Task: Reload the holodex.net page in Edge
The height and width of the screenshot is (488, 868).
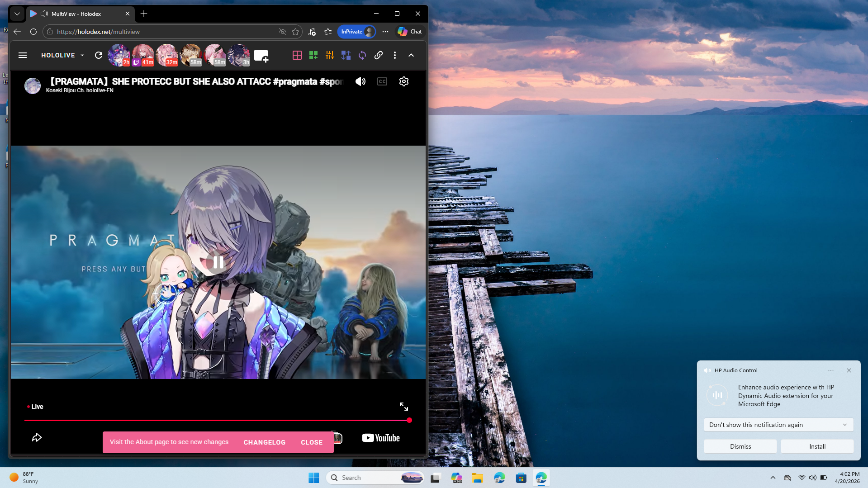Action: pos(33,32)
